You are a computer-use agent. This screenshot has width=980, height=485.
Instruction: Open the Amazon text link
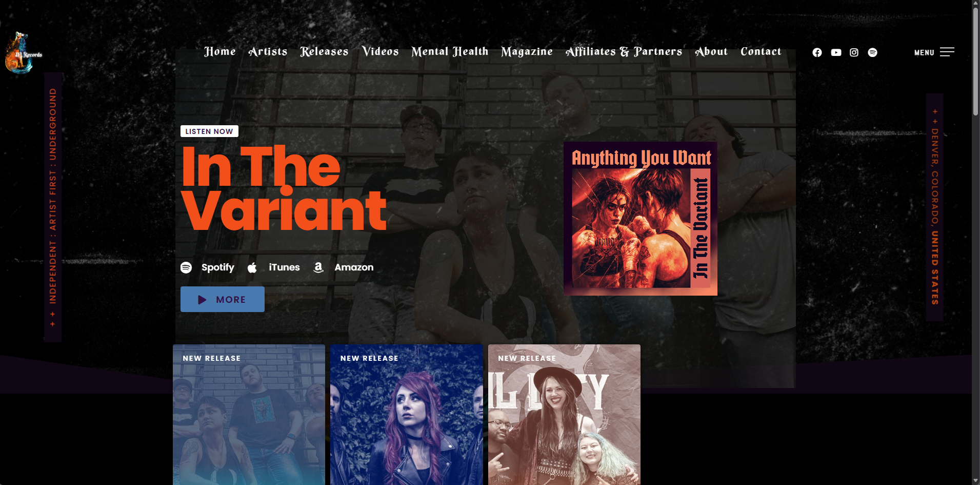point(354,267)
